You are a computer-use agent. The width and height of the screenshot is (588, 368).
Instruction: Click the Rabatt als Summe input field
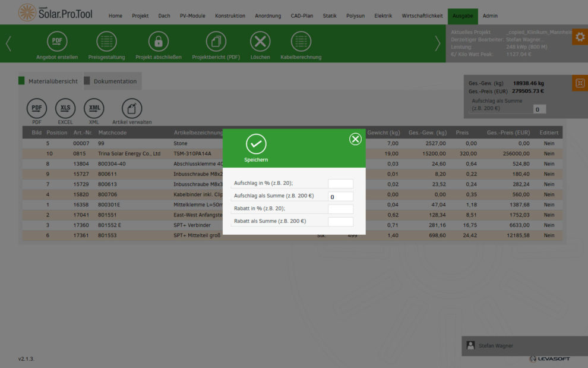[340, 222]
